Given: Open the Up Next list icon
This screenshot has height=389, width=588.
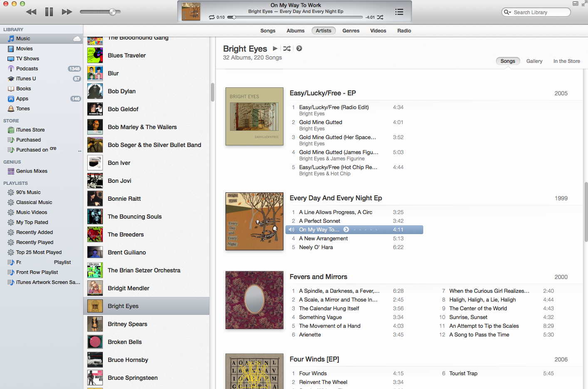Looking at the screenshot, I should [399, 12].
